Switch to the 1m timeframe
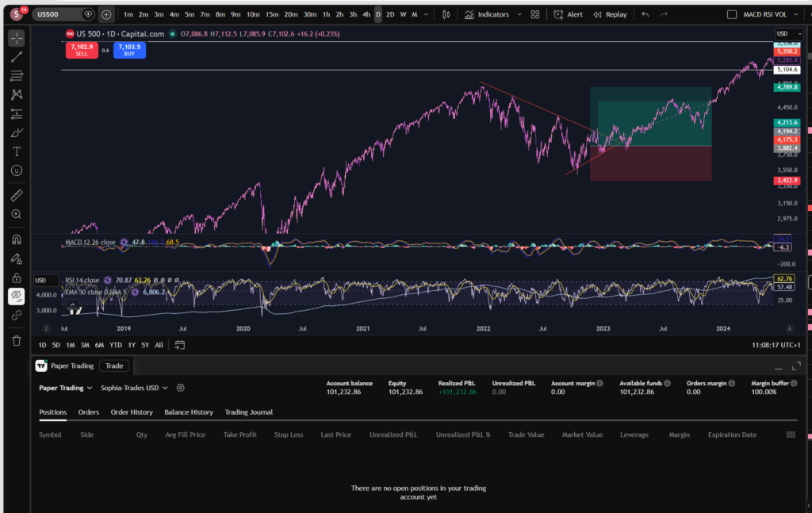This screenshot has width=812, height=513. [x=128, y=14]
